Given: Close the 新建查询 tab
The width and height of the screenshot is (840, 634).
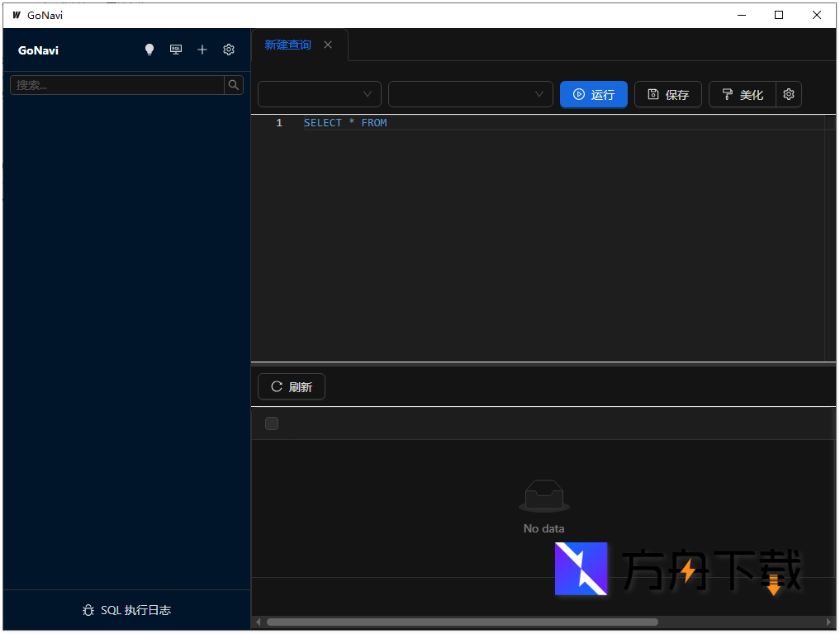Looking at the screenshot, I should pyautogui.click(x=328, y=45).
